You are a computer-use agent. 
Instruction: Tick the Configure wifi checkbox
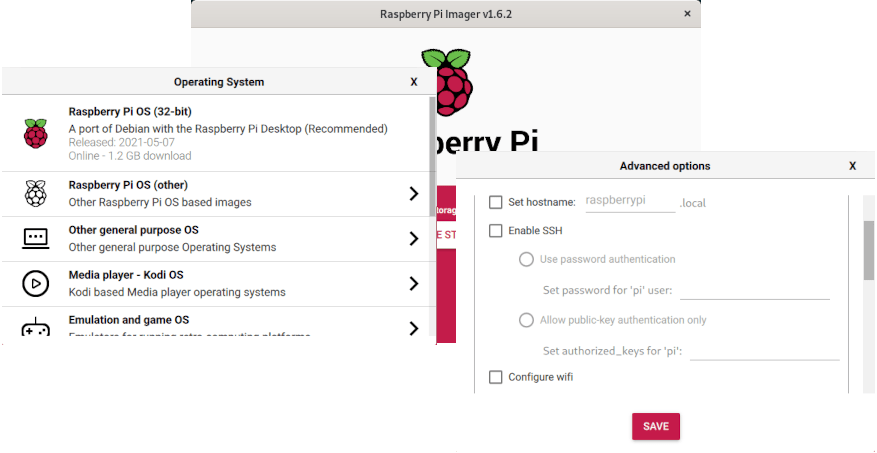[x=496, y=377]
